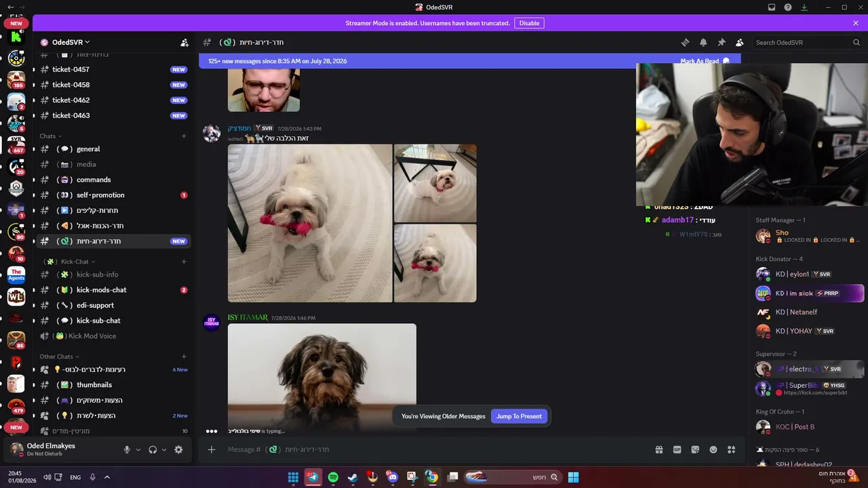
Task: Open ISY ITAMAR's username
Action: [248, 317]
